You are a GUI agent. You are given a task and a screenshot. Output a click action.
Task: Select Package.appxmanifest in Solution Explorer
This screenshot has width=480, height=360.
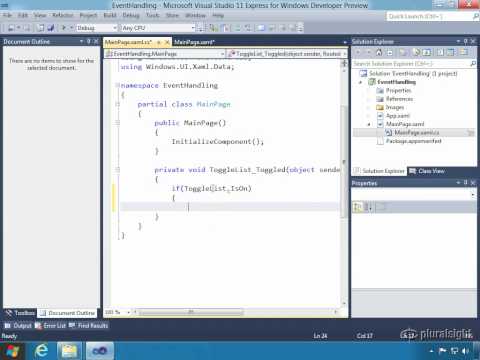(413, 141)
